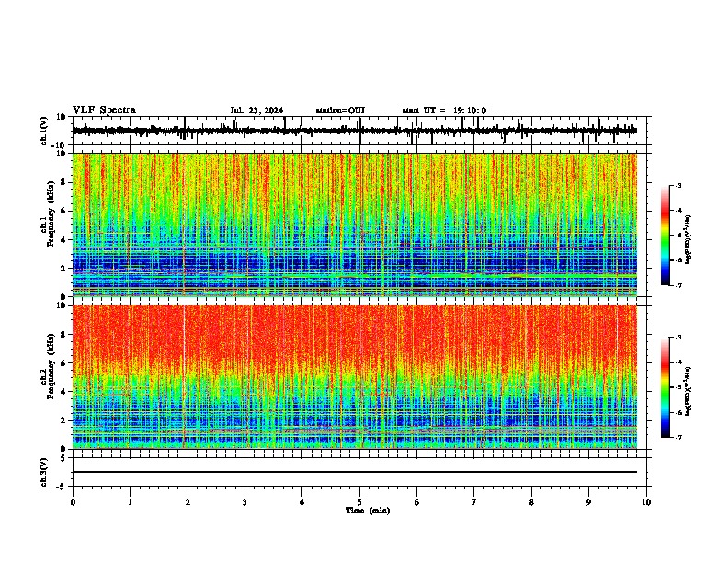Click the "8" kHz tick of ch.1 spectrogram

coord(64,182)
